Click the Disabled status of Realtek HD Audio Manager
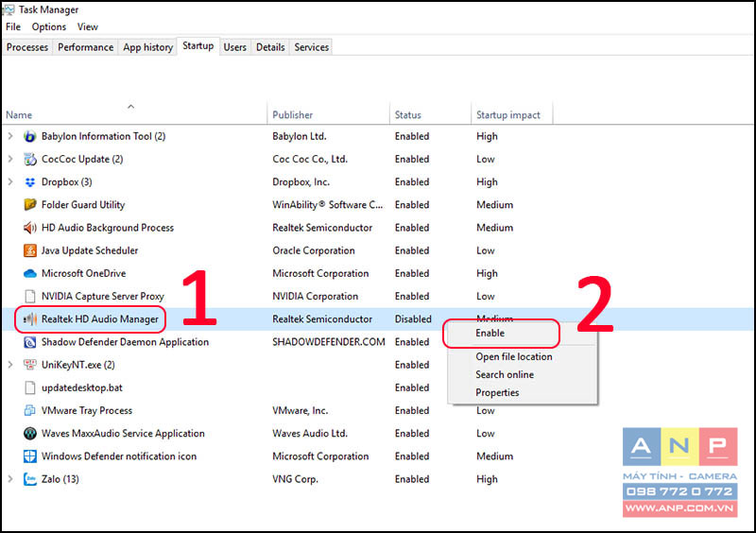 (x=413, y=319)
